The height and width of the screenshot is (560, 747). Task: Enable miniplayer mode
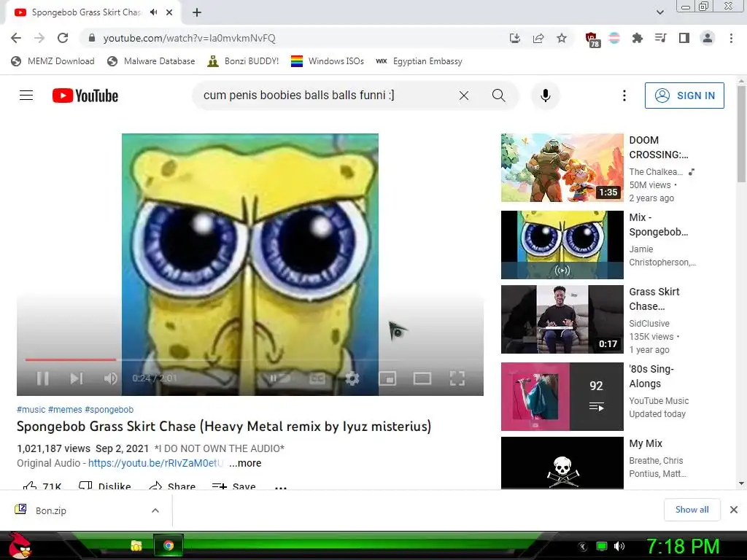(x=387, y=378)
